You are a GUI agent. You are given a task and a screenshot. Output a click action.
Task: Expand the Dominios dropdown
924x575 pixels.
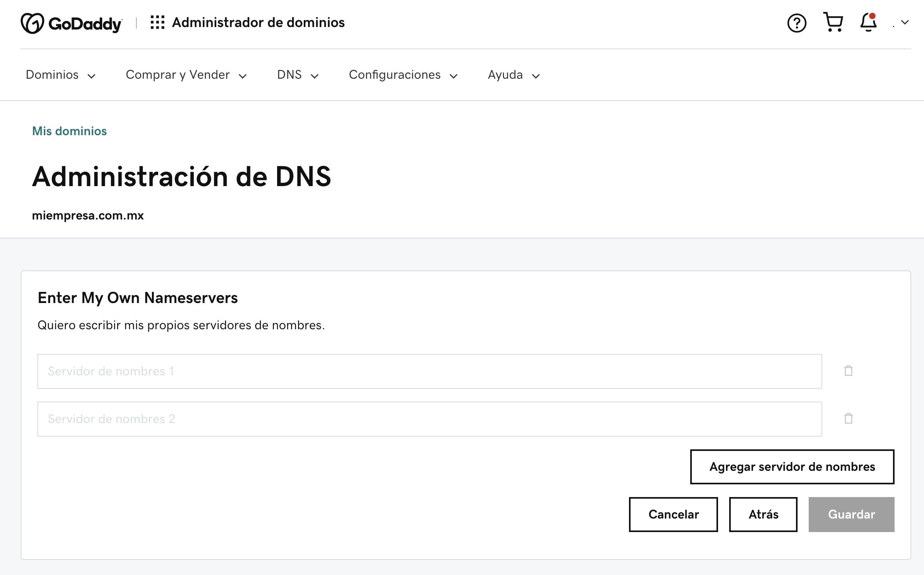[60, 75]
